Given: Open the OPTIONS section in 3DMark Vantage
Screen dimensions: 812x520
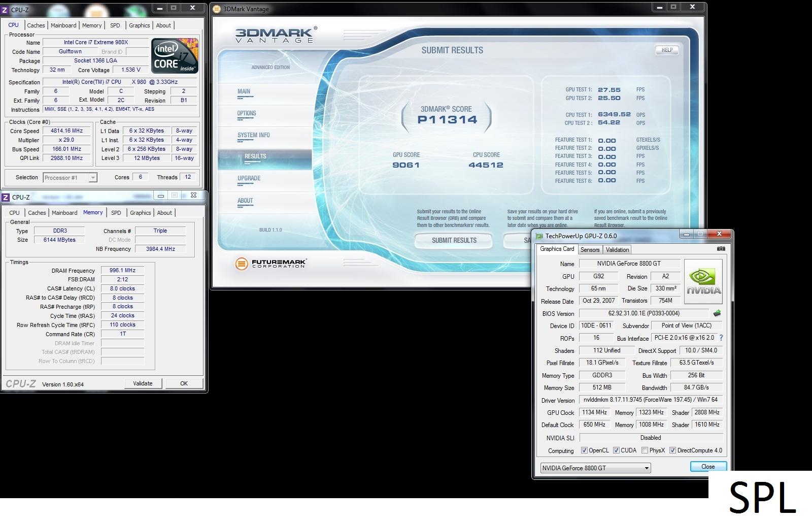Looking at the screenshot, I should point(247,114).
